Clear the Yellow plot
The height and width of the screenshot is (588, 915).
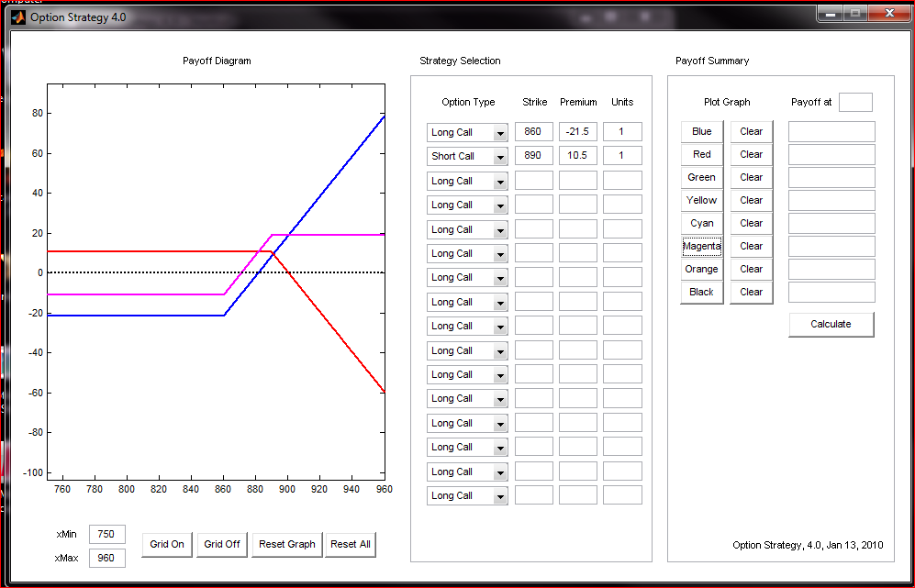[751, 200]
